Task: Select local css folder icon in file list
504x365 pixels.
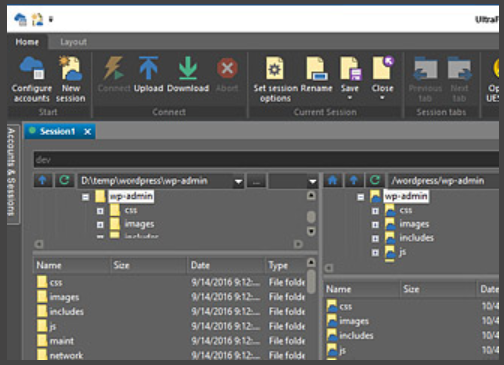Action: click(x=42, y=282)
